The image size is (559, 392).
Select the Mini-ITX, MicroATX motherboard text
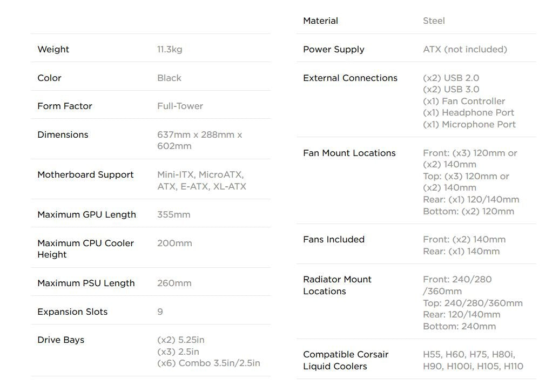pyautogui.click(x=200, y=174)
